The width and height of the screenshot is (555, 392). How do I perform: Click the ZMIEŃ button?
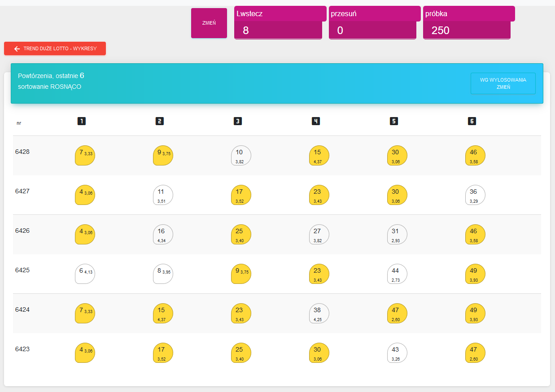[x=209, y=23]
